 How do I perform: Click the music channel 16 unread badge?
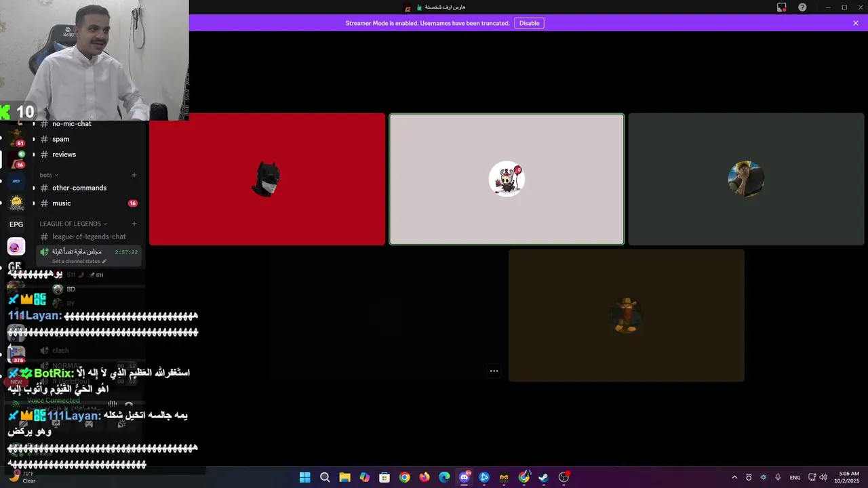133,203
